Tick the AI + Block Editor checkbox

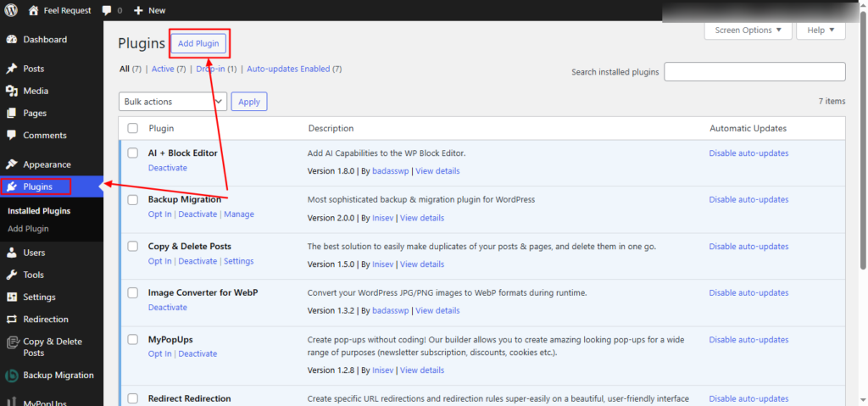coord(133,153)
